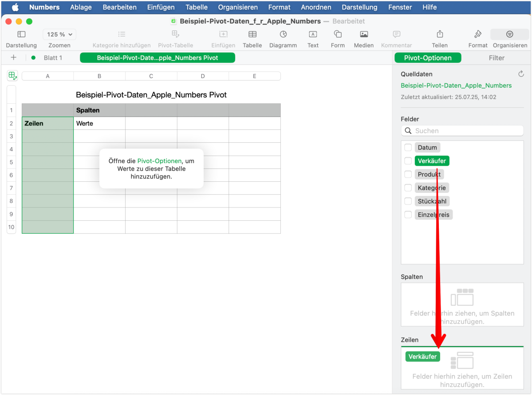This screenshot has height=395, width=532.
Task: Tick the Stückzahl field checkbox
Action: point(408,201)
